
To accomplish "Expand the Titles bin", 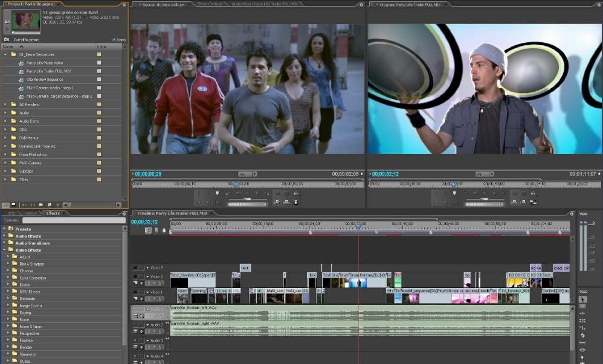I will tap(5, 179).
